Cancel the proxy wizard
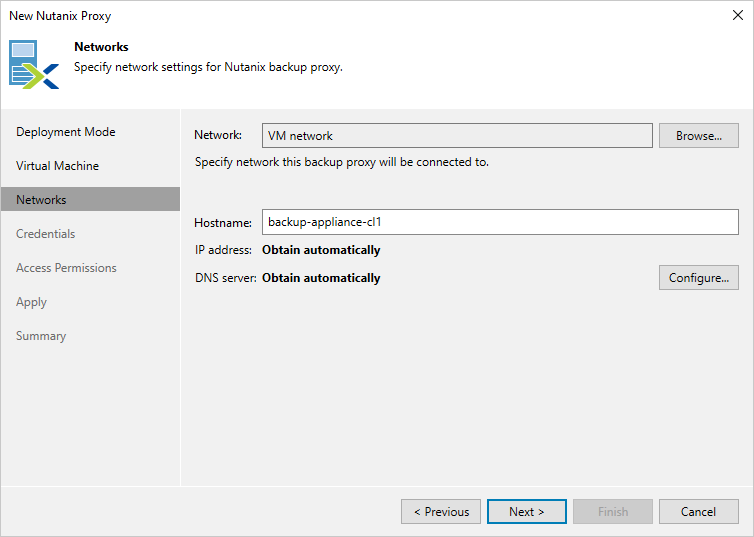 [x=698, y=512]
